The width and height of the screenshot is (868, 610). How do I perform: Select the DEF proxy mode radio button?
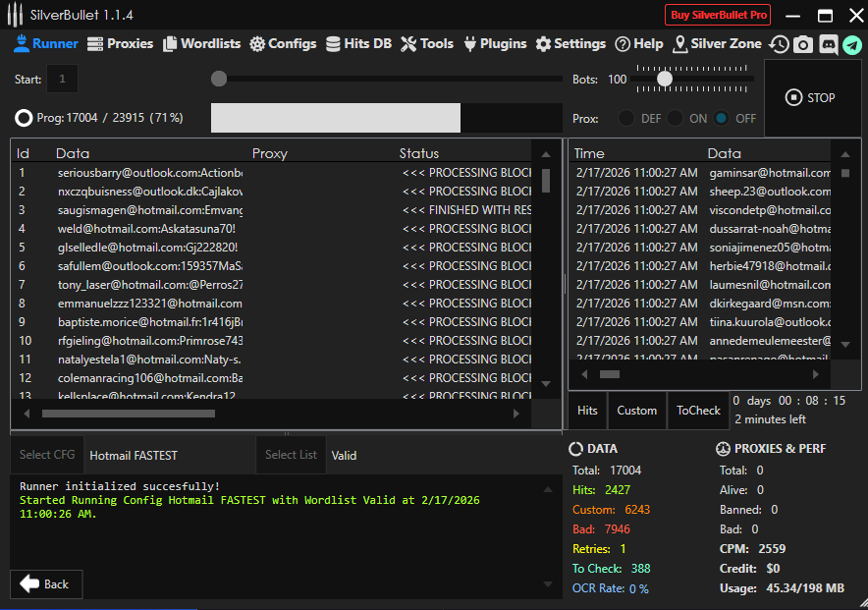coord(626,118)
